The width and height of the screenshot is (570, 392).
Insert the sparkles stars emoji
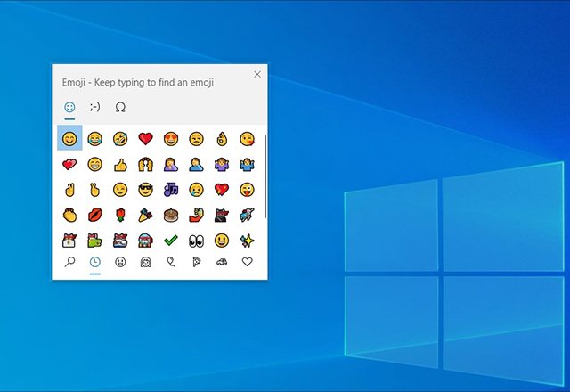248,241
